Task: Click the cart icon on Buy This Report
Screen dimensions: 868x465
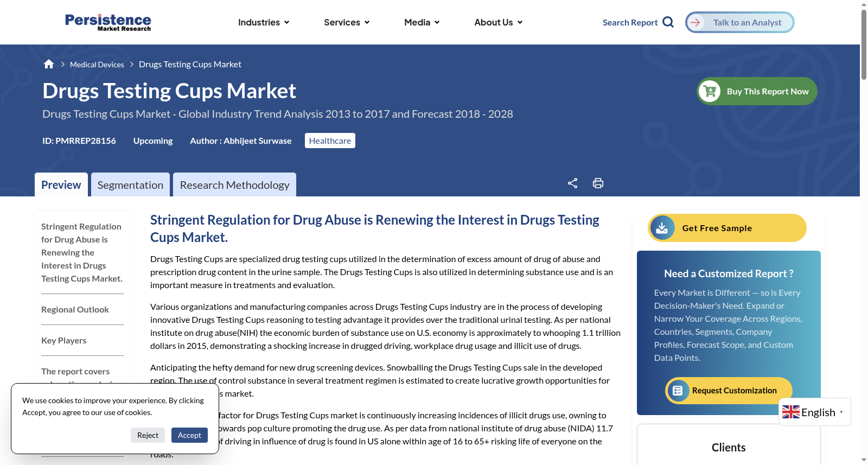Action: (710, 91)
